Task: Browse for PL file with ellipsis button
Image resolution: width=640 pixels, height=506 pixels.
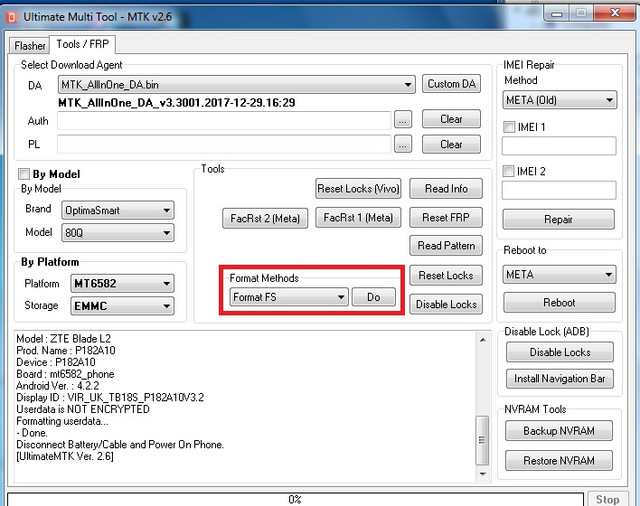Action: 403,144
